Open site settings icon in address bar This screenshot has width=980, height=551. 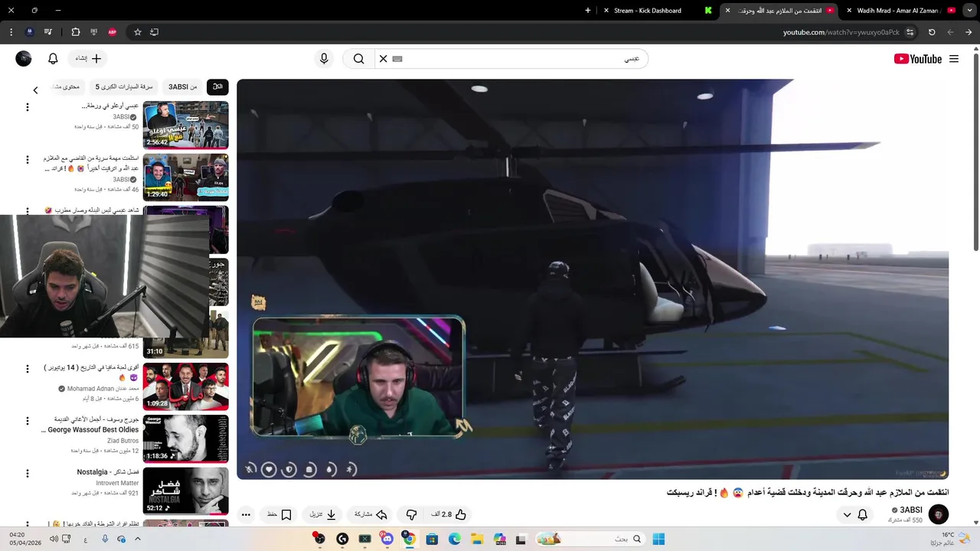pyautogui.click(x=910, y=32)
